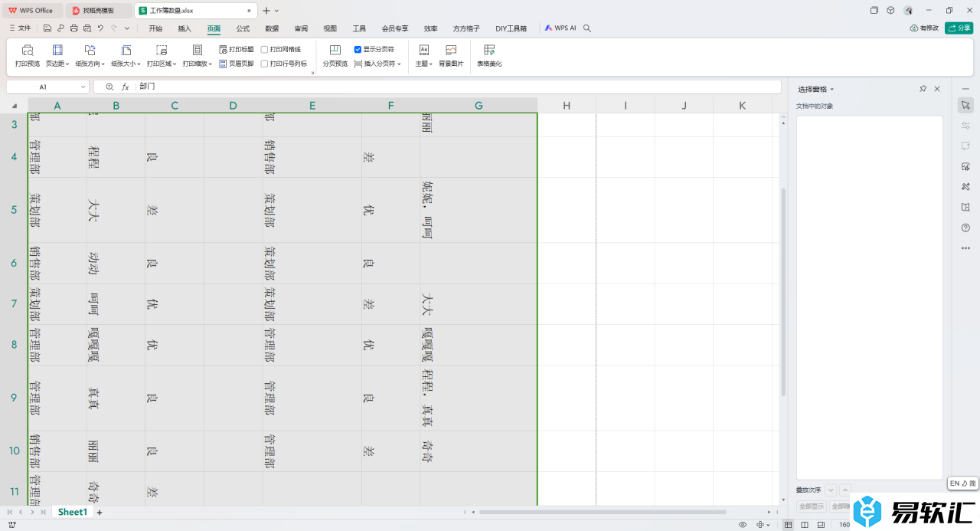
Task: Click 全部显示 (Show All) button
Action: pyautogui.click(x=812, y=506)
